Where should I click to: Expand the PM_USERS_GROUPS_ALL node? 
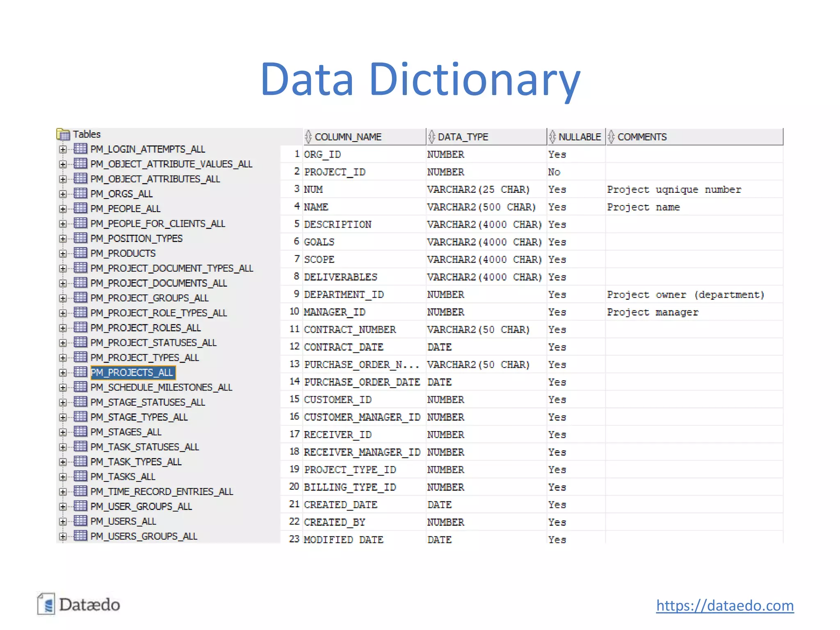click(x=63, y=536)
